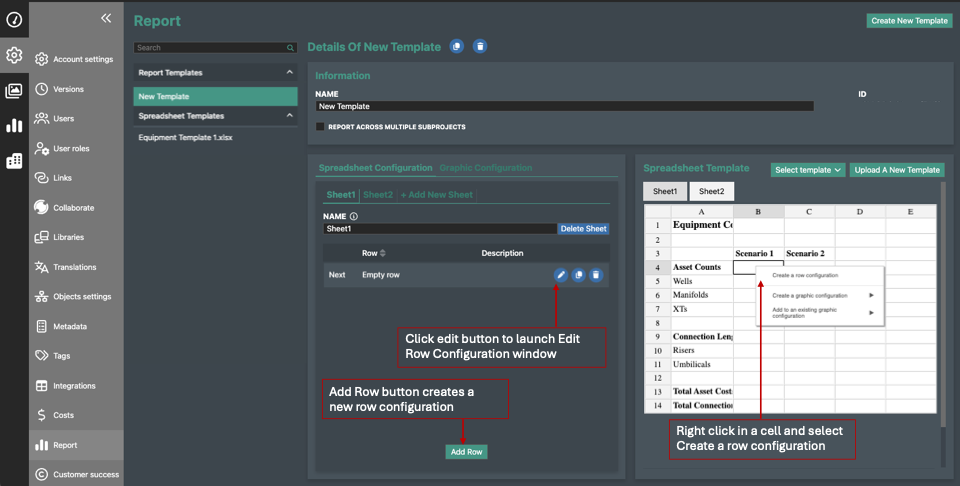Screen dimensions: 960x486
Task: Duplicate the Empty row configuration
Action: (578, 275)
